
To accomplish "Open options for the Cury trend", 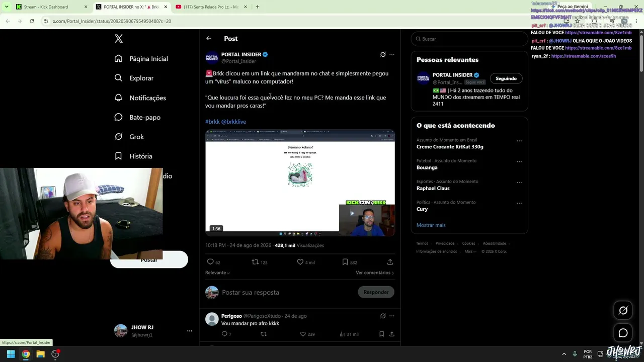I will click(x=519, y=203).
